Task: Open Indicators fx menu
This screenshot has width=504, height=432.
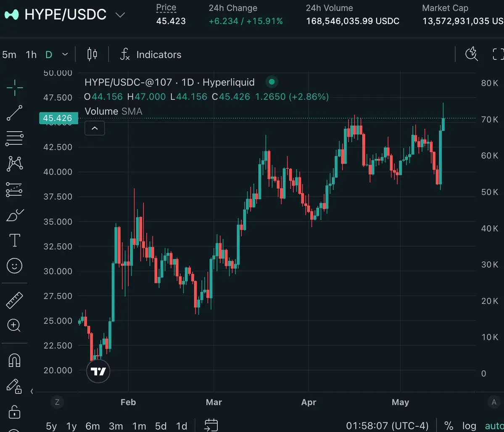Action: (150, 54)
